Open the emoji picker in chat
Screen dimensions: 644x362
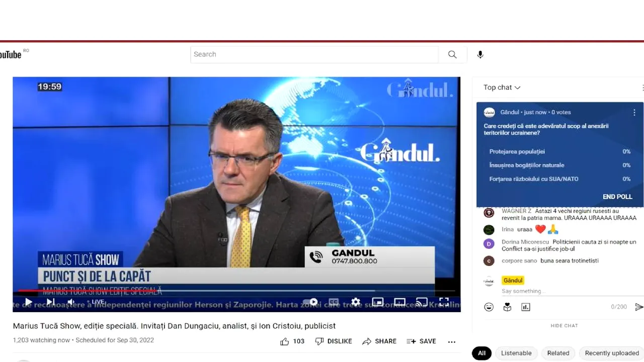(x=489, y=307)
